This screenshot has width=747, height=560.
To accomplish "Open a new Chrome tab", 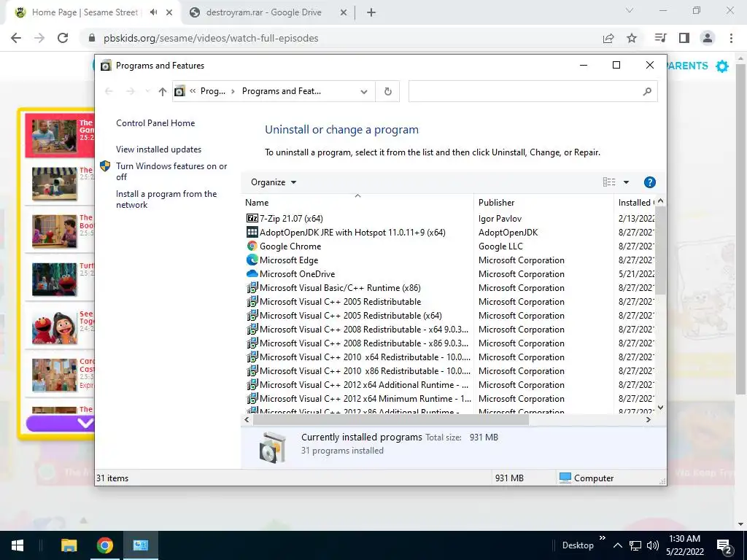I will point(371,12).
